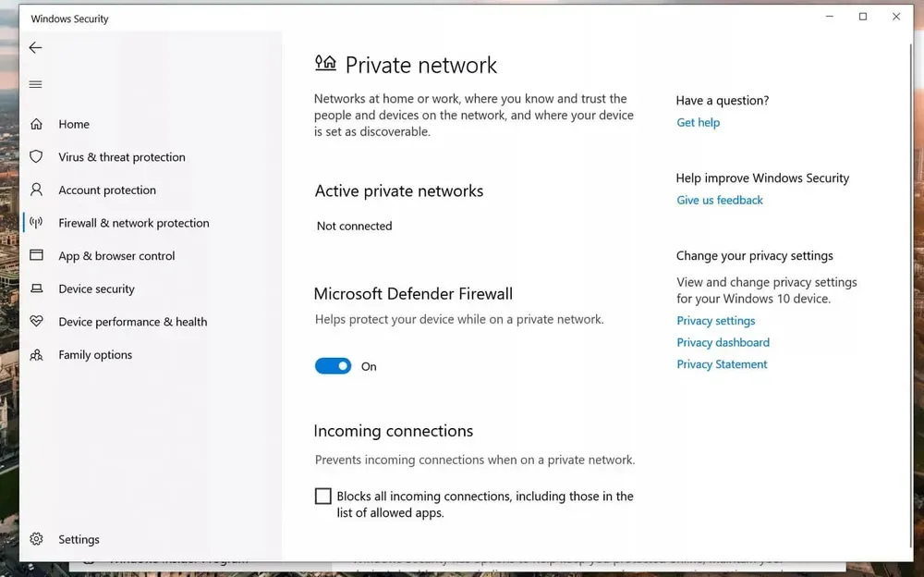Click the back arrow to return

point(35,47)
